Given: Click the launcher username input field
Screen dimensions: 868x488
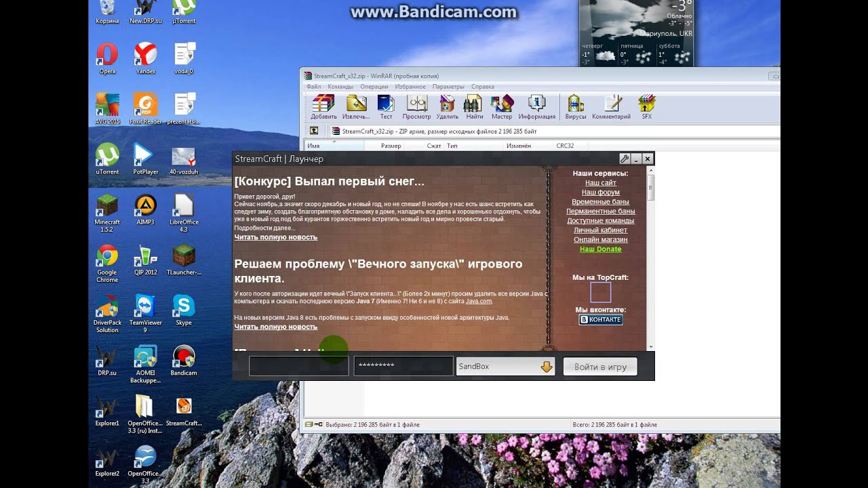Looking at the screenshot, I should point(299,366).
